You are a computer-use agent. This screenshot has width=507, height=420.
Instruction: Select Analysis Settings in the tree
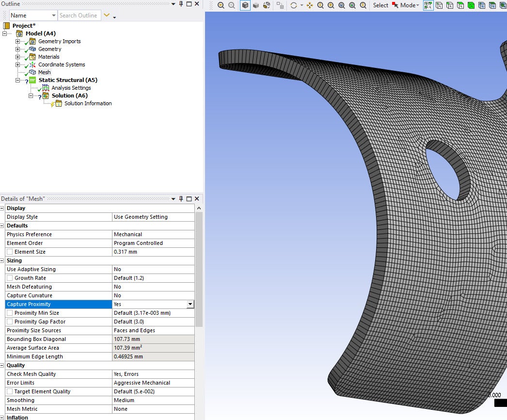coord(71,88)
